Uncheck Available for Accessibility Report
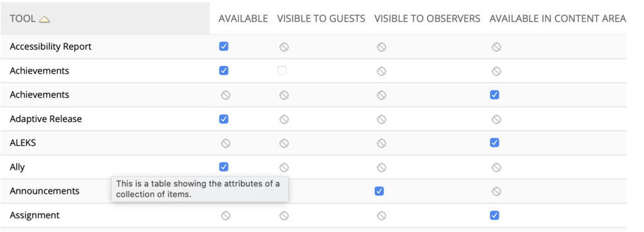The image size is (644, 232). 224,47
